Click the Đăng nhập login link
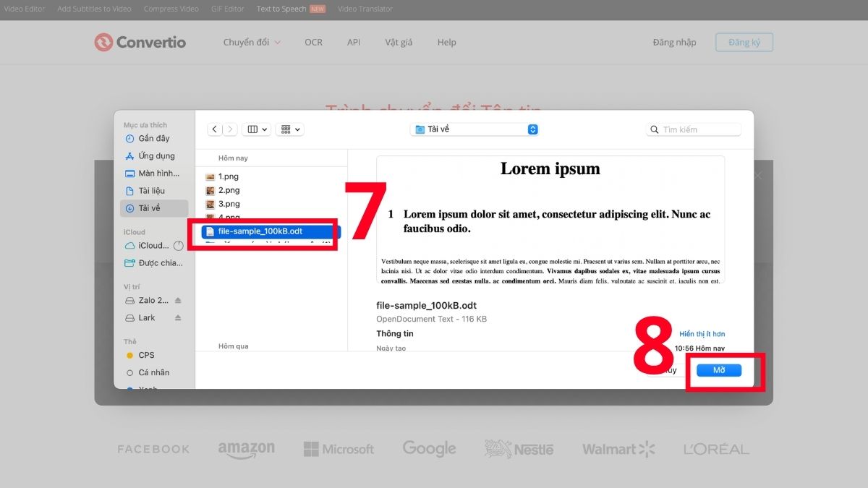 674,42
